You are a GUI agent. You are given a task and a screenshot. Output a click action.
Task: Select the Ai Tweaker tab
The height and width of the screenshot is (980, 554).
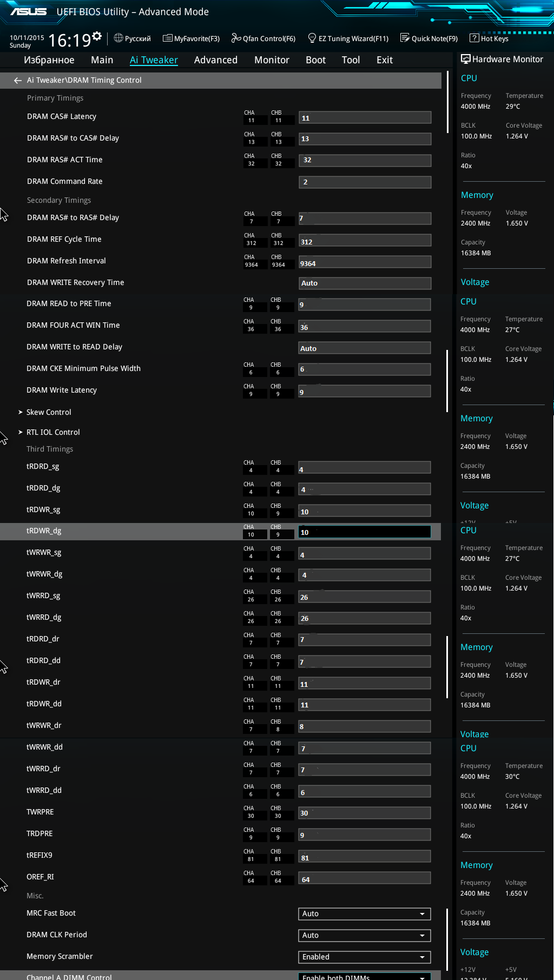154,60
